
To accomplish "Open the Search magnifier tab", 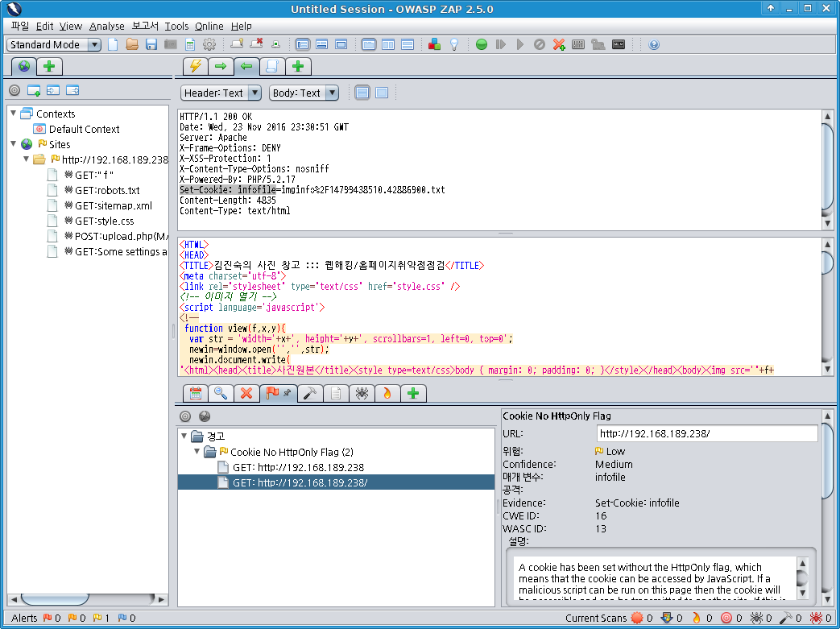I will point(221,394).
